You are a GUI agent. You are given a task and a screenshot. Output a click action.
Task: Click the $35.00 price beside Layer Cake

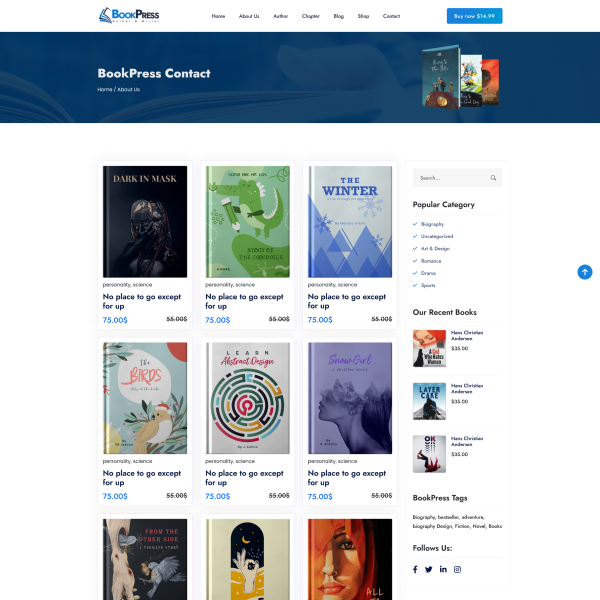tap(459, 401)
